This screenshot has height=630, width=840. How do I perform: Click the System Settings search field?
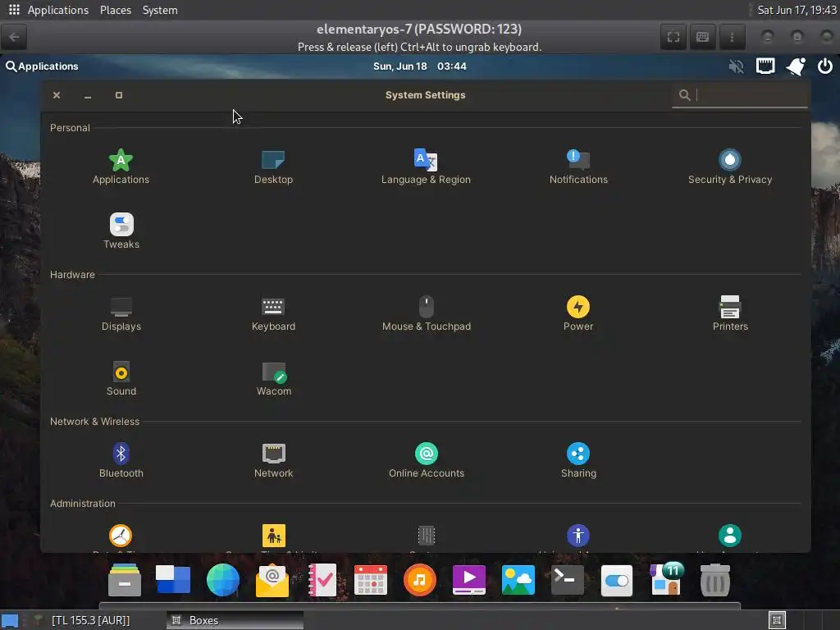tap(739, 95)
